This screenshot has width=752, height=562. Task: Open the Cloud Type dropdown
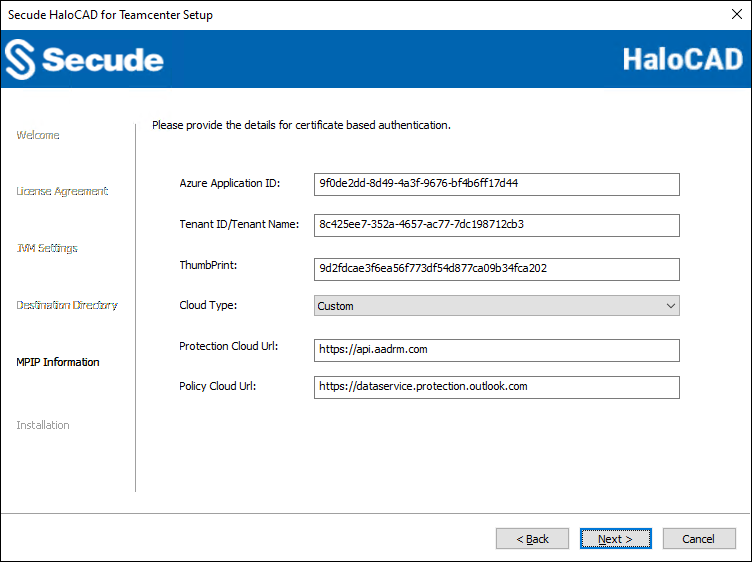coord(496,306)
